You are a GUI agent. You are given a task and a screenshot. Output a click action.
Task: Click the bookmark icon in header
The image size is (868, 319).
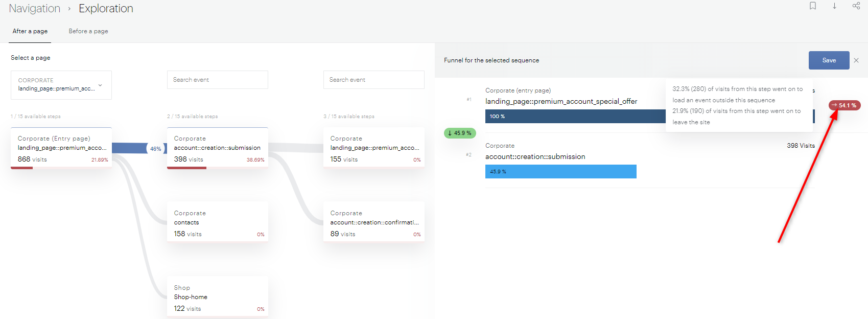click(812, 6)
